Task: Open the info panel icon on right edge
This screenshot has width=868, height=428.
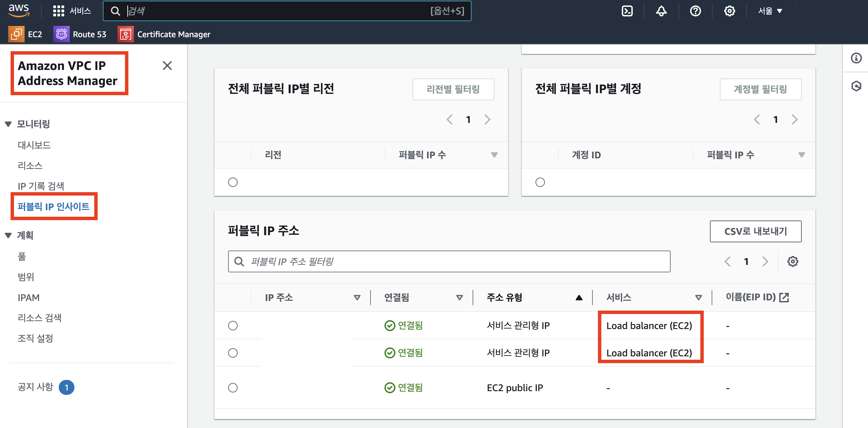Action: click(856, 58)
